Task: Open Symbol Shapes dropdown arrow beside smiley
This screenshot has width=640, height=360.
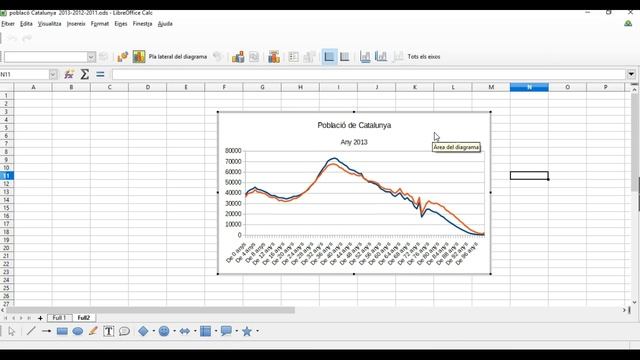Action: coord(174,331)
